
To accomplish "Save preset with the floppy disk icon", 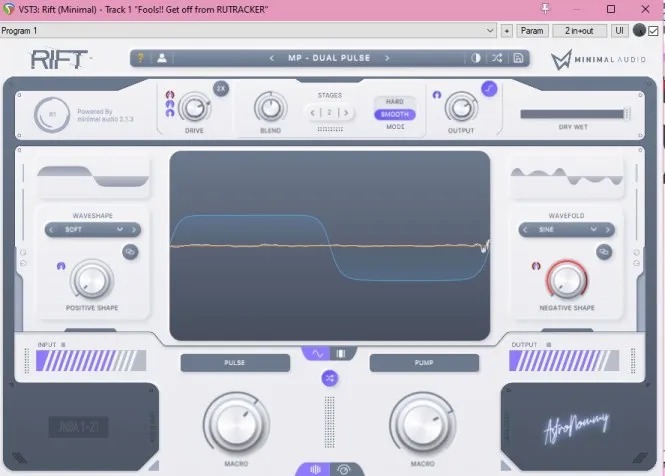I will (x=518, y=58).
